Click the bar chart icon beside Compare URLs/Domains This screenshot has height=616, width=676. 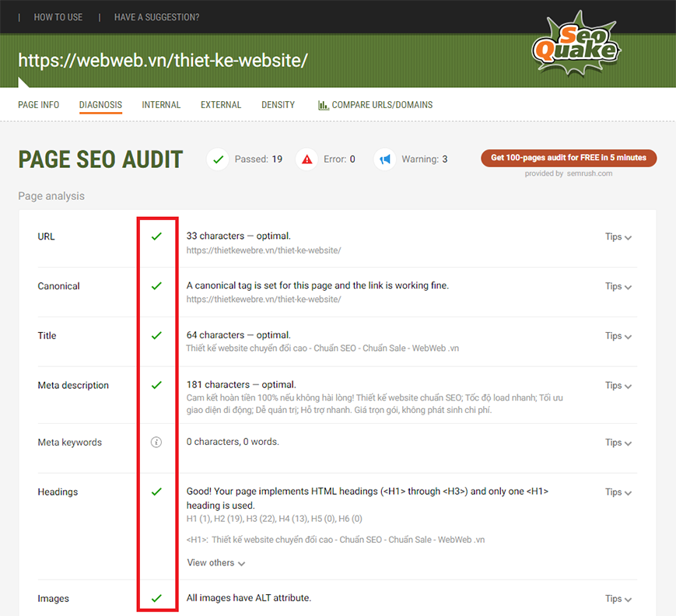pyautogui.click(x=323, y=105)
